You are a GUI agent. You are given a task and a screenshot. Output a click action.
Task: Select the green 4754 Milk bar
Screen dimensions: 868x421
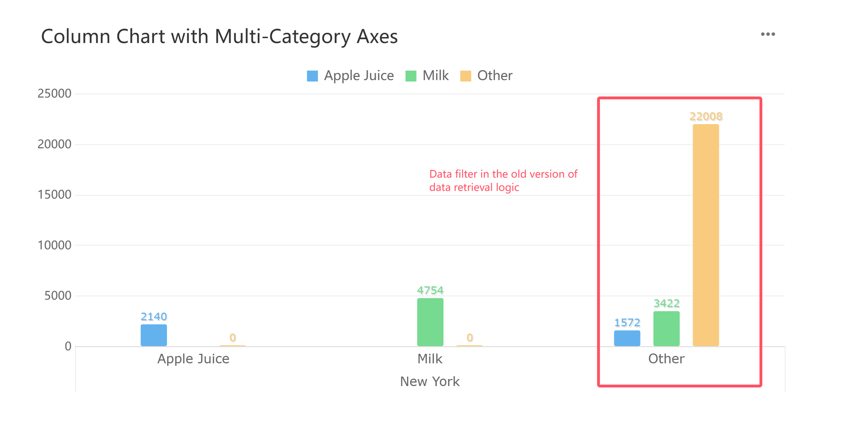pos(430,322)
